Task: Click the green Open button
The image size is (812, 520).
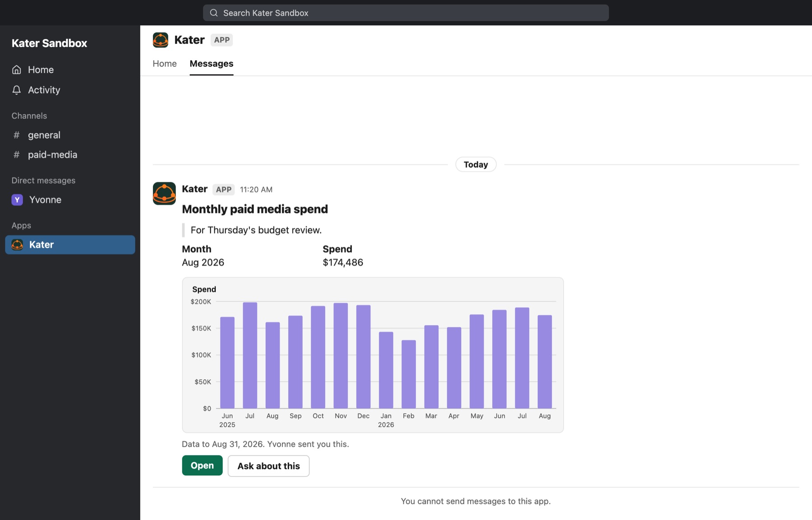Action: 202,465
